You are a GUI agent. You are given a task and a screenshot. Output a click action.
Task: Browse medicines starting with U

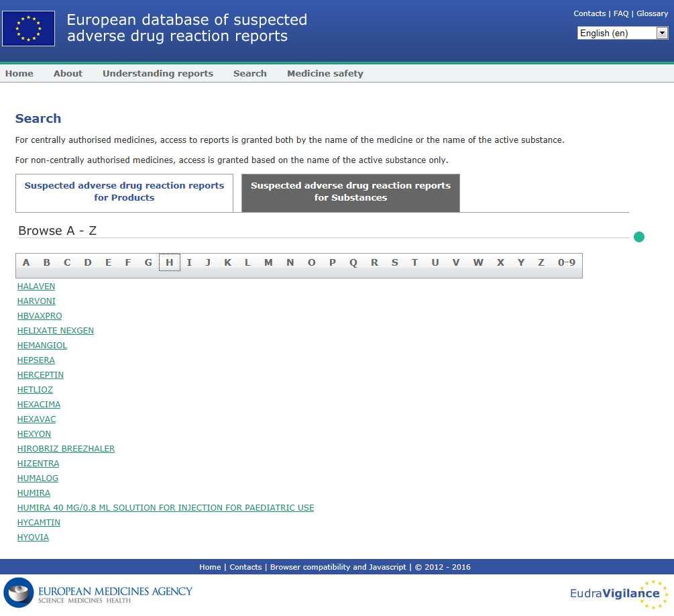[435, 262]
